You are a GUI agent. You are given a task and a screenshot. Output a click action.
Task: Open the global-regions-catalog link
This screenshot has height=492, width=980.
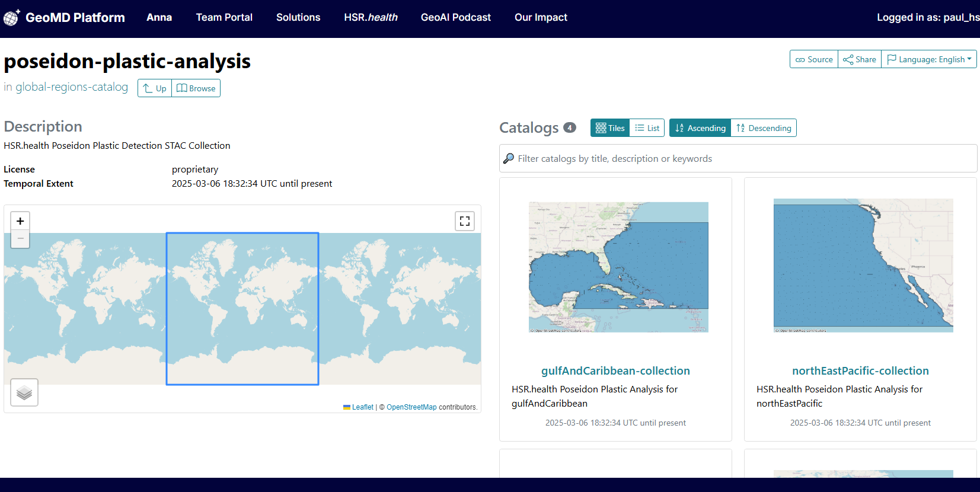[71, 87]
